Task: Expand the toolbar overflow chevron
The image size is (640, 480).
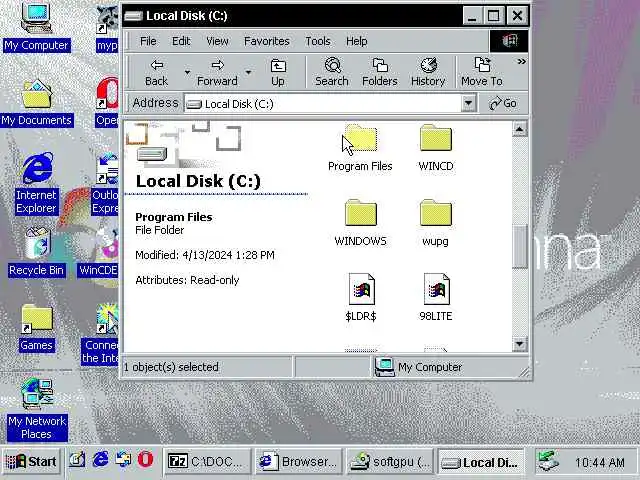Action: [521, 62]
